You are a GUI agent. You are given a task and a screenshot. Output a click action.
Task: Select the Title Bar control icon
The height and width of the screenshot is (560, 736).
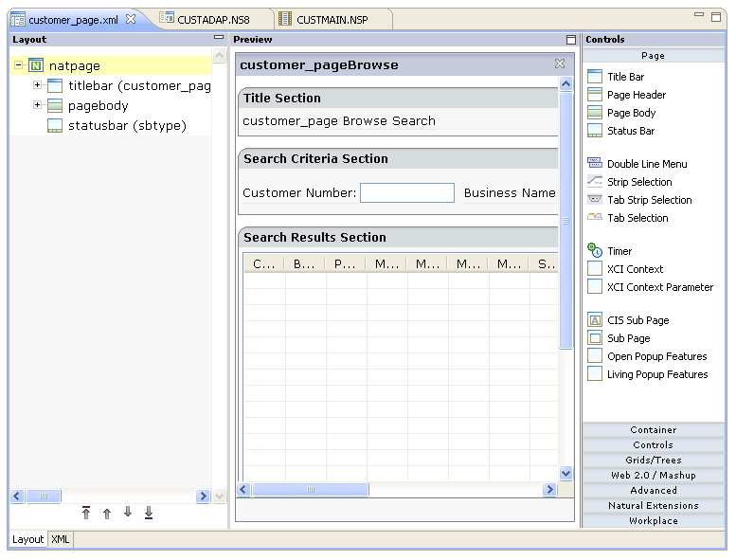595,77
